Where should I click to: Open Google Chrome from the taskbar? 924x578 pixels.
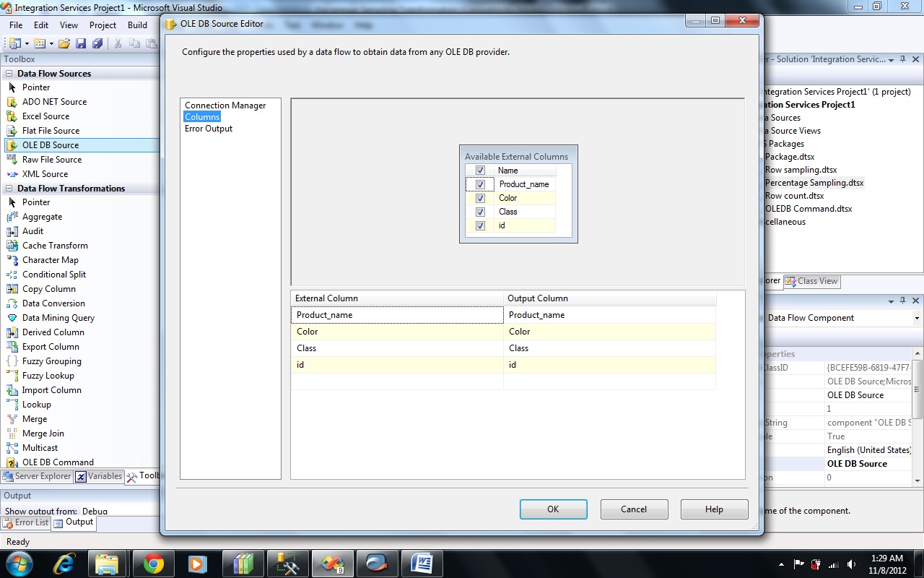(x=153, y=564)
